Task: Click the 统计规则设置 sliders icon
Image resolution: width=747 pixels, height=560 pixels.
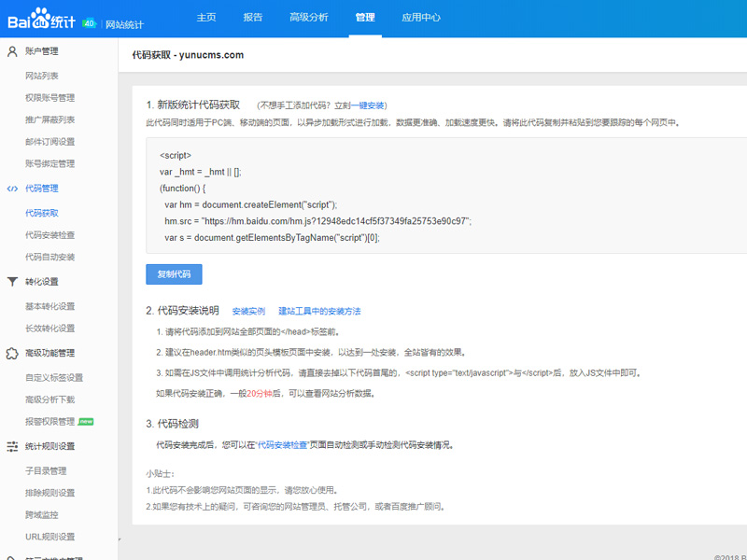Action: [x=12, y=446]
